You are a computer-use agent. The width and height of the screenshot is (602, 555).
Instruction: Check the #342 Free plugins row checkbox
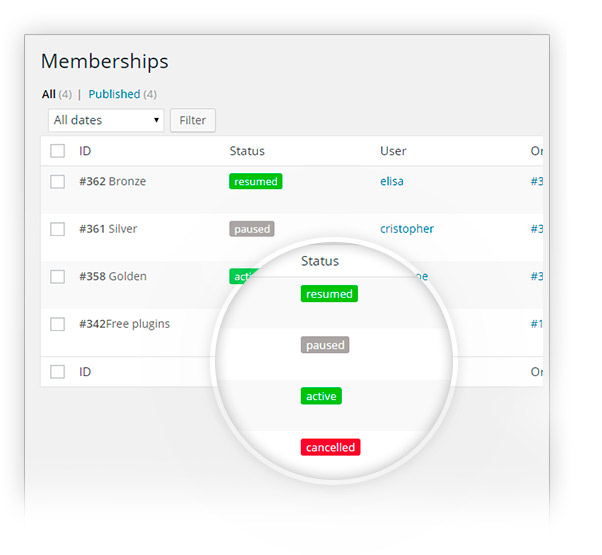pyautogui.click(x=58, y=324)
